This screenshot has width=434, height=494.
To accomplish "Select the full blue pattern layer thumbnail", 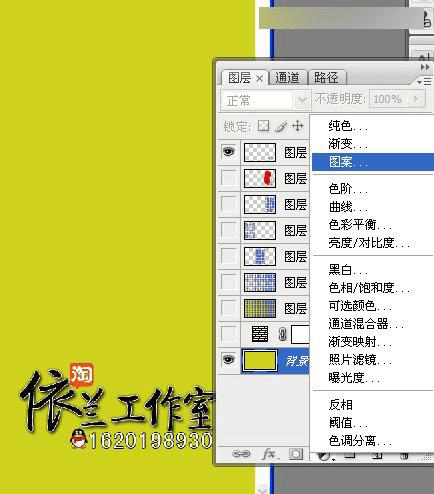I will click(x=260, y=282).
